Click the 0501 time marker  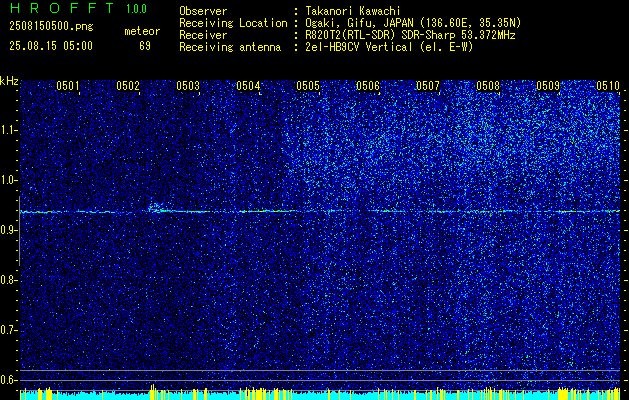coord(67,85)
